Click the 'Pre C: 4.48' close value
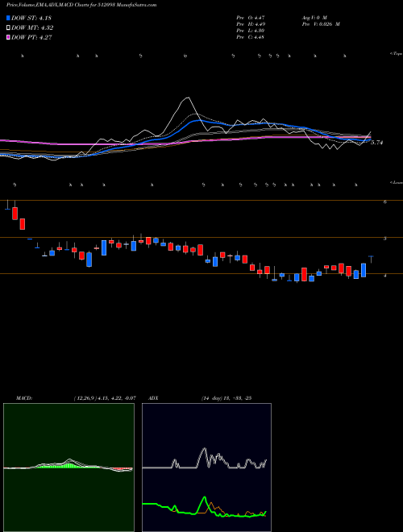Image resolution: width=403 pixels, height=532 pixels. click(x=251, y=37)
